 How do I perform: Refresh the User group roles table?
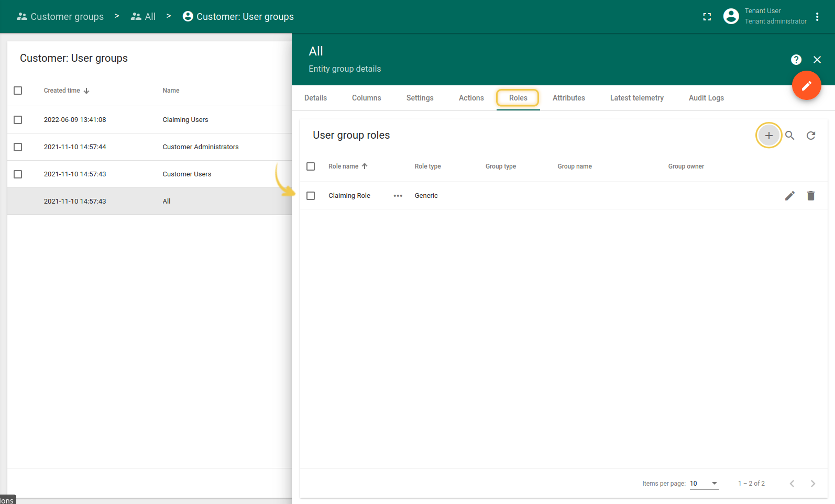pos(811,136)
